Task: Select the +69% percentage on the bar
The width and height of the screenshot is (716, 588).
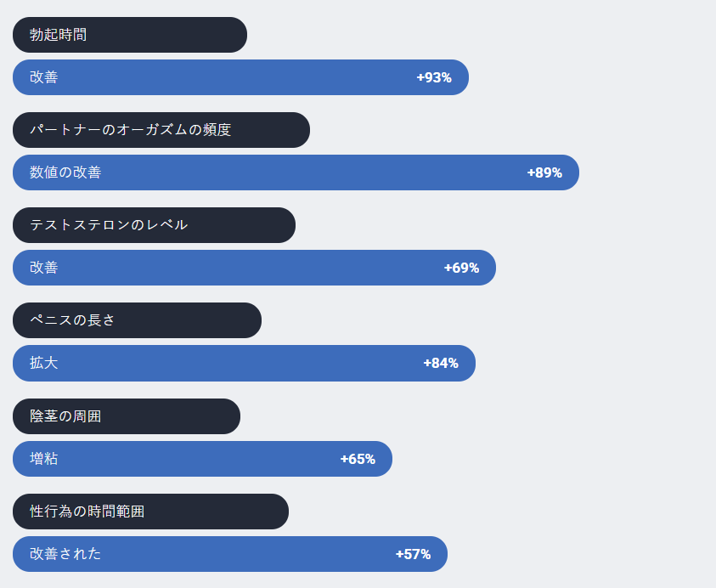Action: 461,268
